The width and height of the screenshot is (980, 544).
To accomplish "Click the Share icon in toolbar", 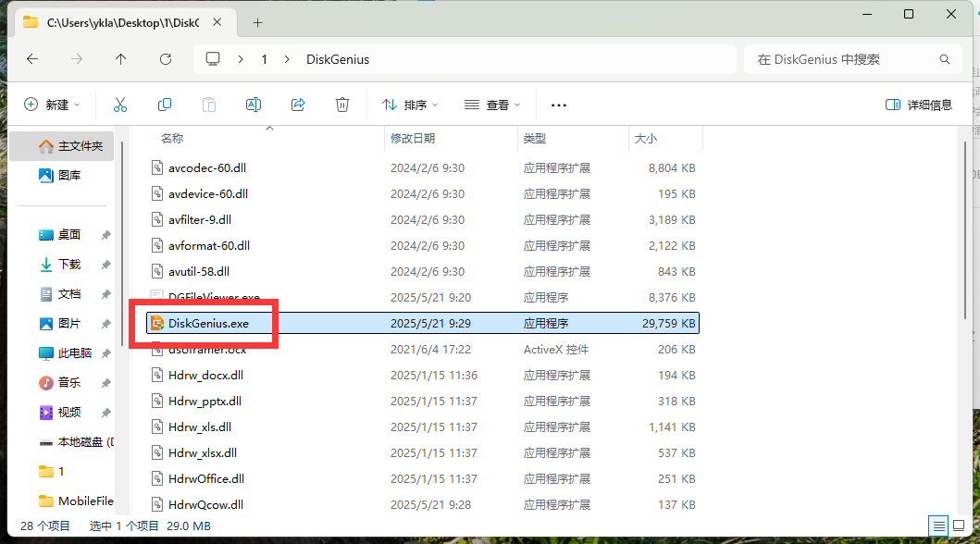I will coord(298,105).
